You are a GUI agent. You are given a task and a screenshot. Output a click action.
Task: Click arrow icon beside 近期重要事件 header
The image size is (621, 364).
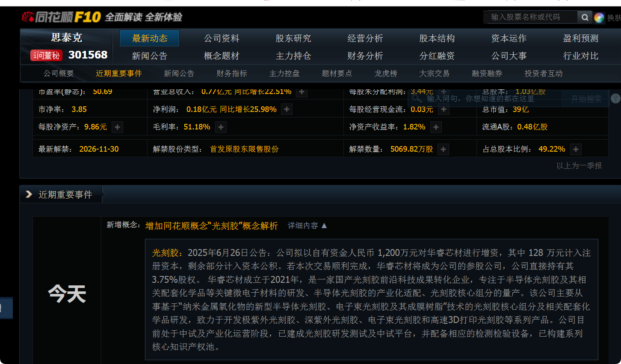click(x=29, y=194)
